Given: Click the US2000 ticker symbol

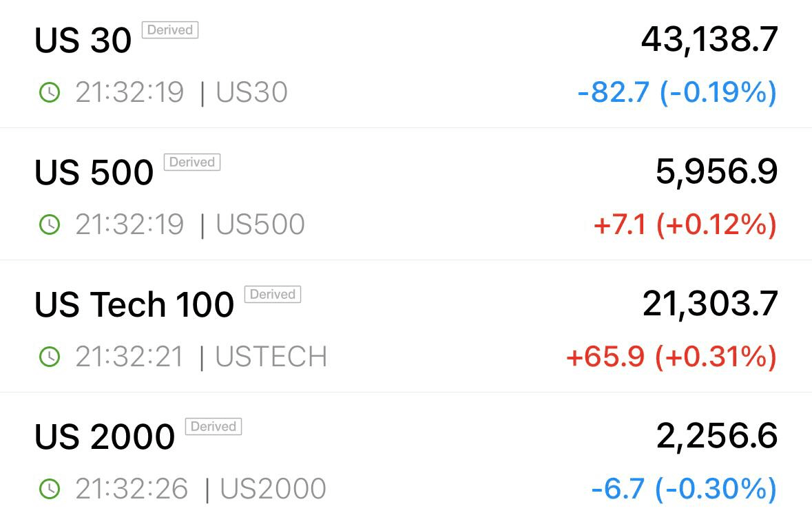Looking at the screenshot, I should coord(273,489).
